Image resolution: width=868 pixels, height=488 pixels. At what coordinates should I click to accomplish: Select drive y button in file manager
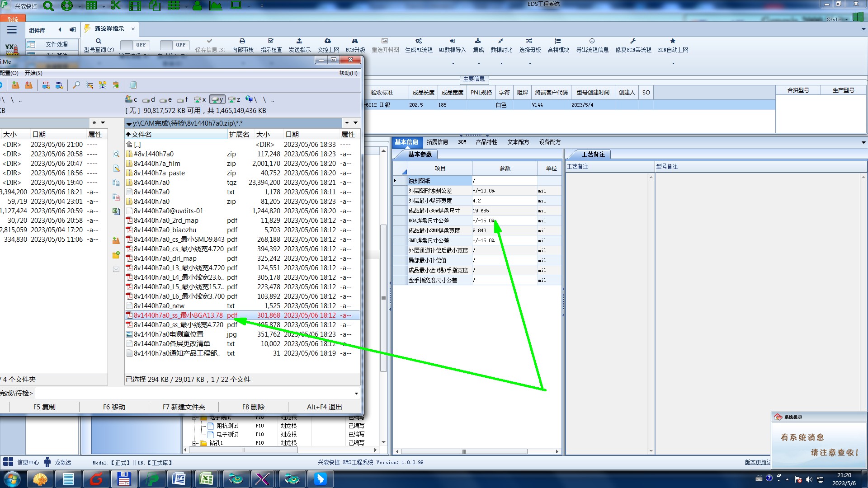point(217,99)
